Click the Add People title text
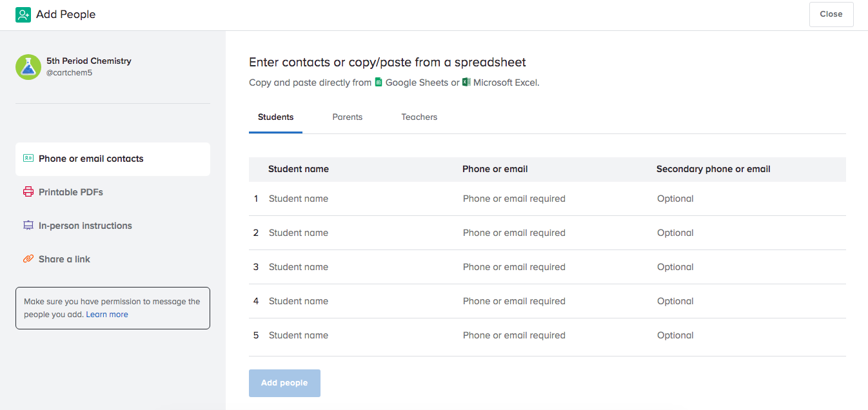This screenshot has width=868, height=410. (66, 14)
